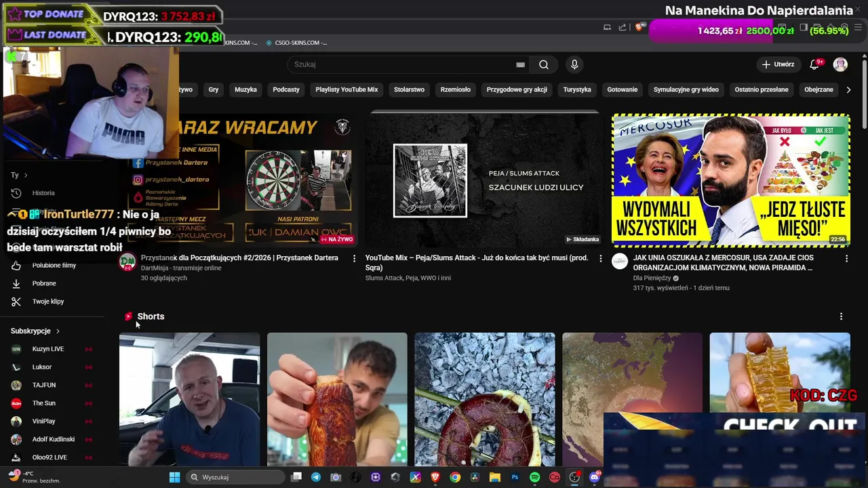Open File Explorer from the taskbar
The height and width of the screenshot is (488, 868).
[495, 477]
